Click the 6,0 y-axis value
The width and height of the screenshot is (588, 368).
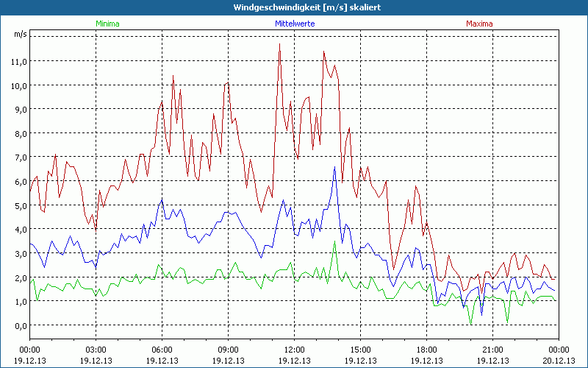[21, 182]
